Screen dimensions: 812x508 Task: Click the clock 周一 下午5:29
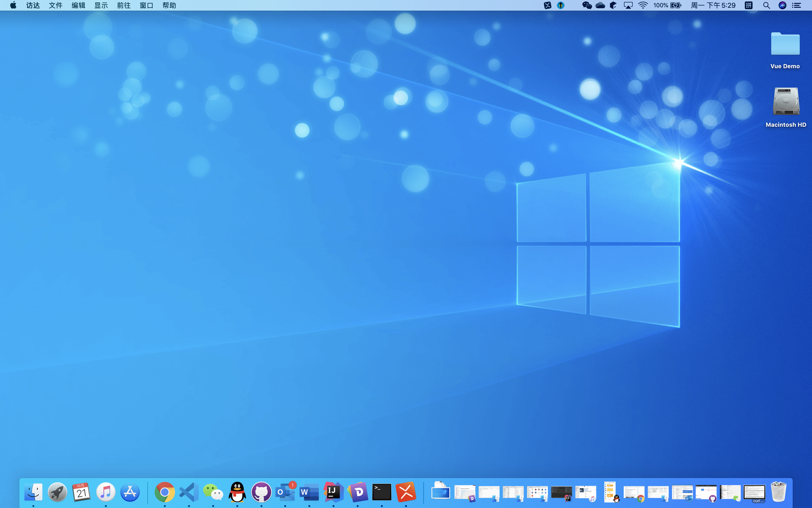[713, 5]
